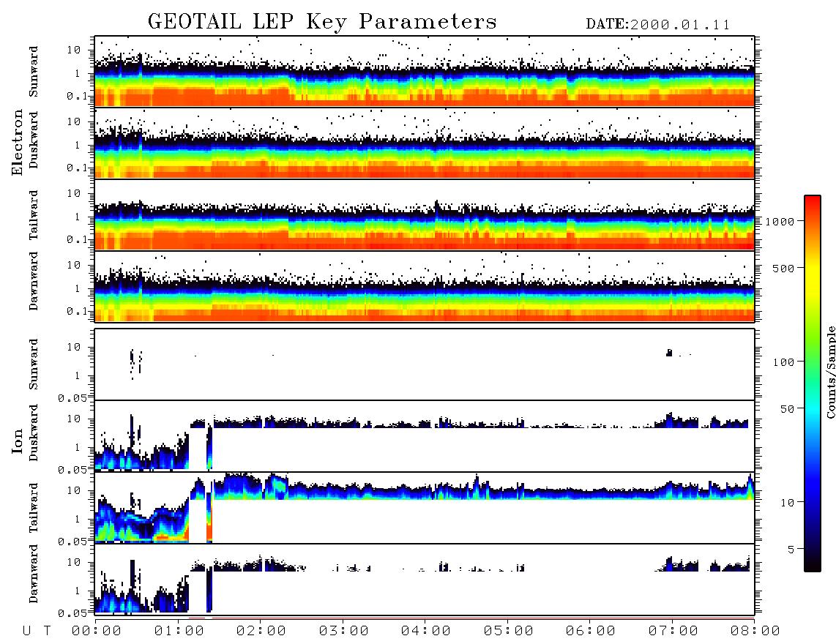Click the 04:00 time tick label

(426, 632)
